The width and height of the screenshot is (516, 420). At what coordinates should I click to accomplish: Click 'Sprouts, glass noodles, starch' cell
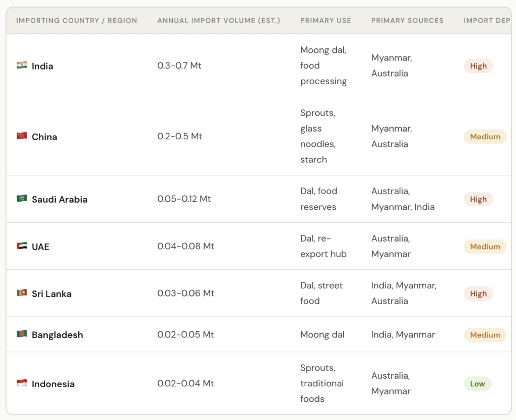click(x=318, y=136)
